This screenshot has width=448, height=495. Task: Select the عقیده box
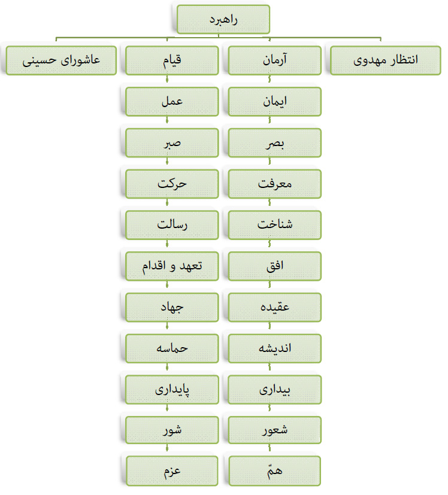pos(275,307)
